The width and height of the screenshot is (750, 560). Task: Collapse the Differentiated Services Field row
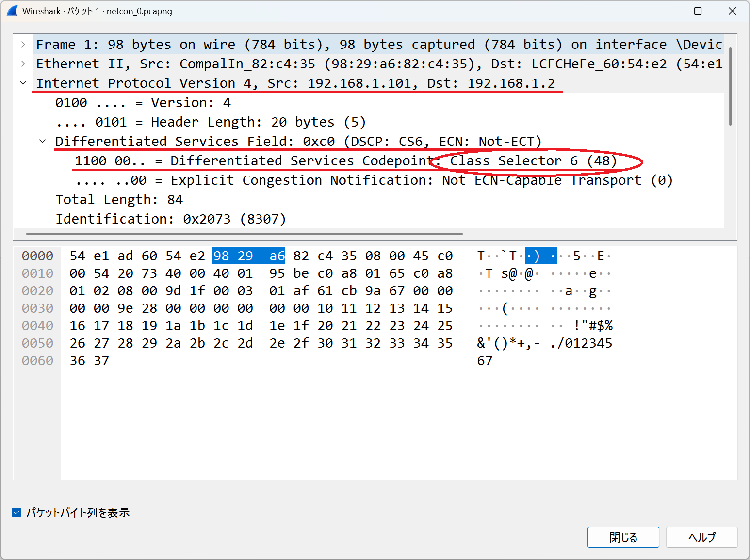[x=43, y=141]
